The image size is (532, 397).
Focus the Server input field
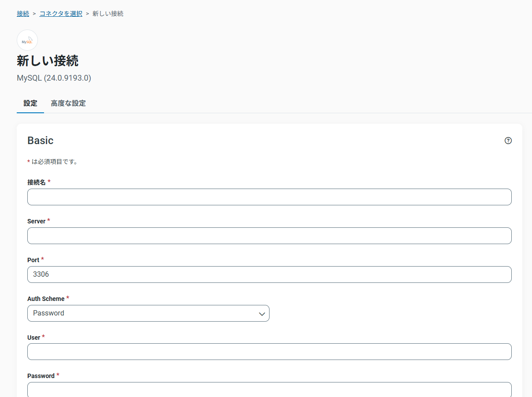click(x=270, y=236)
